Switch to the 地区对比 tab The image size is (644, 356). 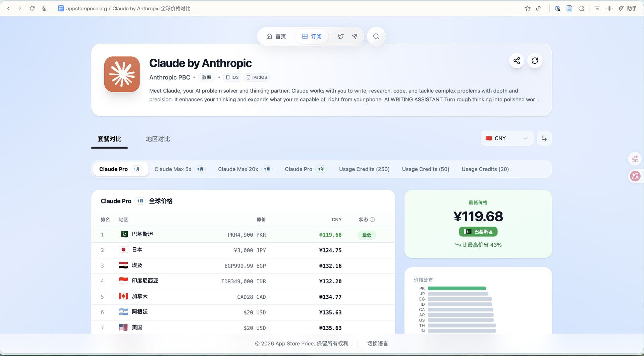(158, 139)
